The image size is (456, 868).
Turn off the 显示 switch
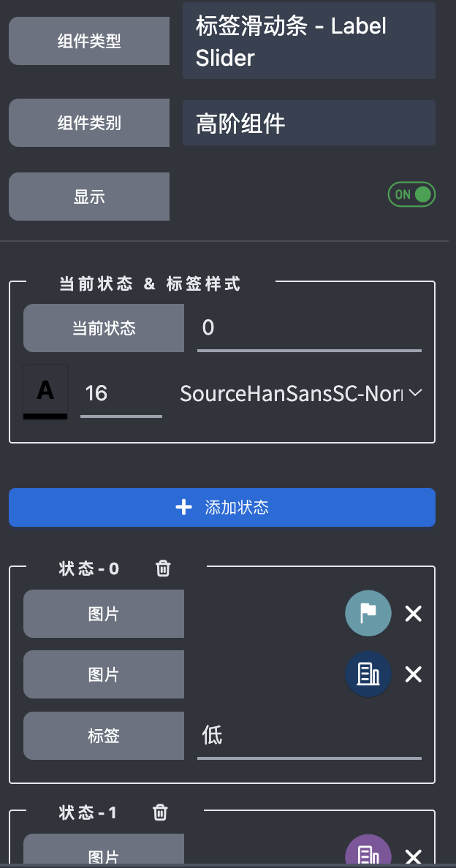click(x=411, y=194)
